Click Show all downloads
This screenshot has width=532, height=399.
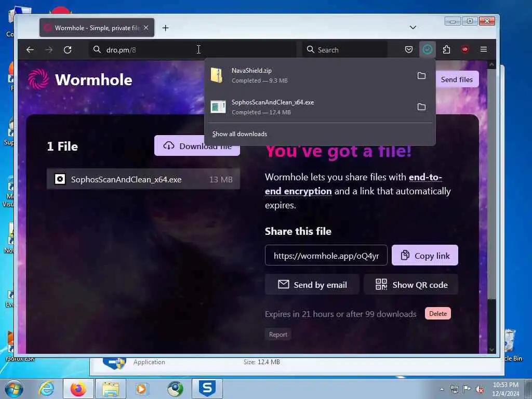pos(240,134)
